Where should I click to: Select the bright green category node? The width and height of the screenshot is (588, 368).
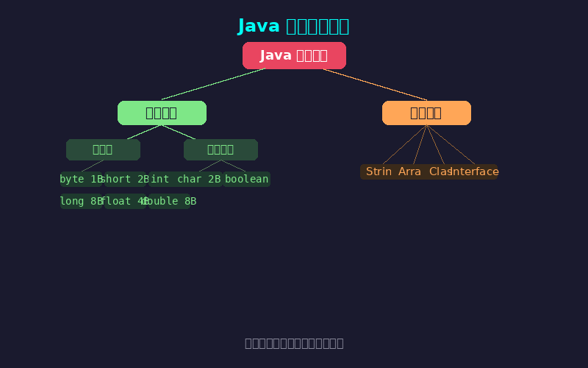pos(162,113)
